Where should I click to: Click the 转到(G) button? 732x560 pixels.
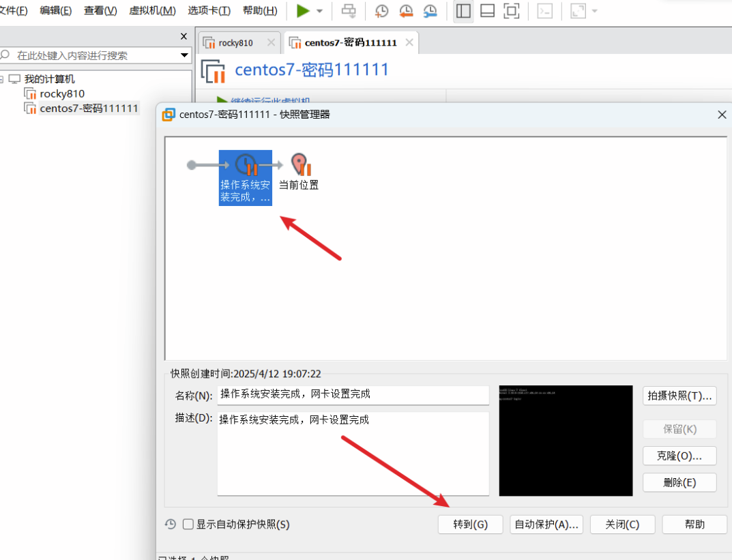(x=470, y=525)
